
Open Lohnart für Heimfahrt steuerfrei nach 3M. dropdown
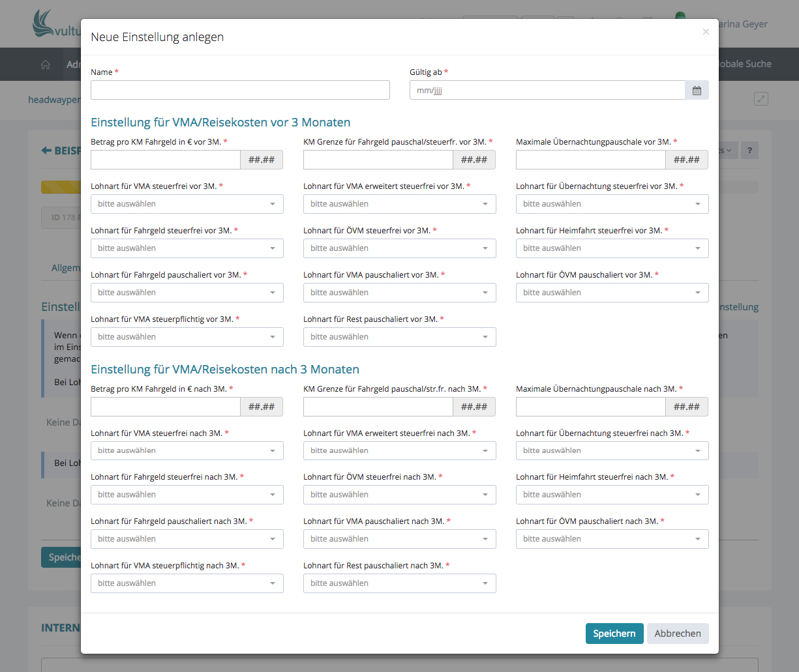(612, 495)
